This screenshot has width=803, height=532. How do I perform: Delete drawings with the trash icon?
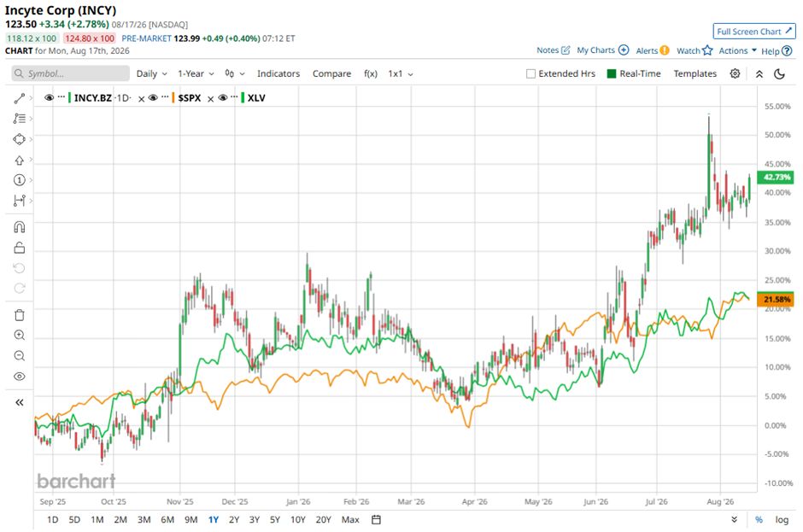(x=20, y=315)
